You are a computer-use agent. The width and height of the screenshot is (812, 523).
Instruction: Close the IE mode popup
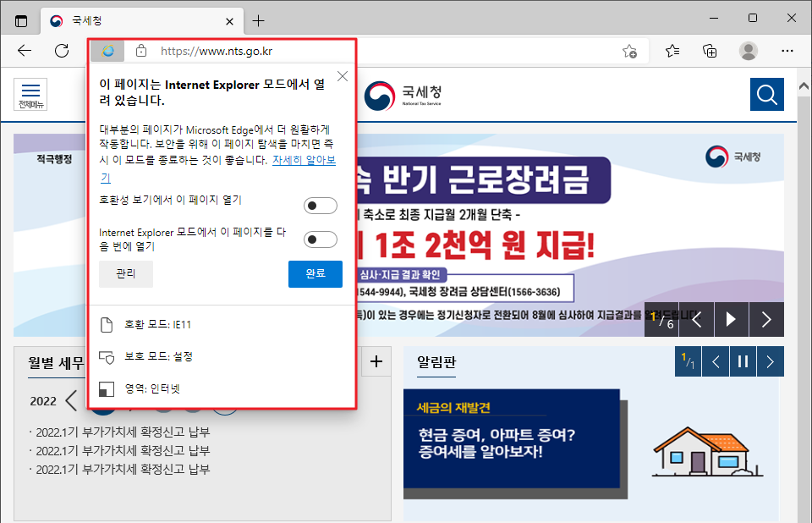coord(343,77)
